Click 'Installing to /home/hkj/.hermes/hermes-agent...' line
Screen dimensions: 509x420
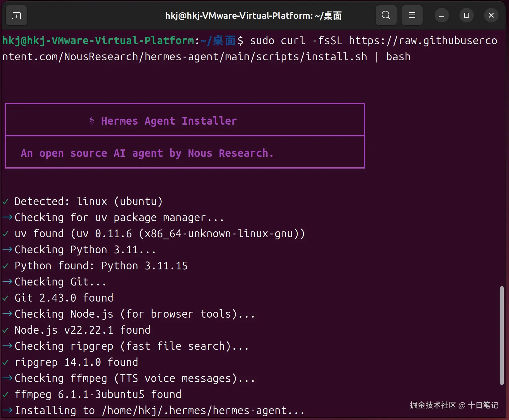click(x=159, y=410)
